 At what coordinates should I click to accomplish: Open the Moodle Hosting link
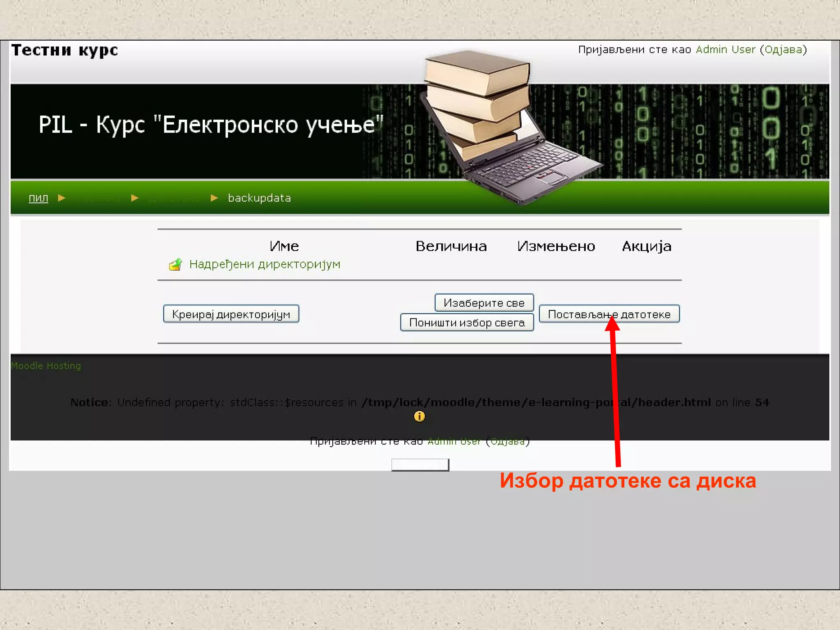point(46,365)
